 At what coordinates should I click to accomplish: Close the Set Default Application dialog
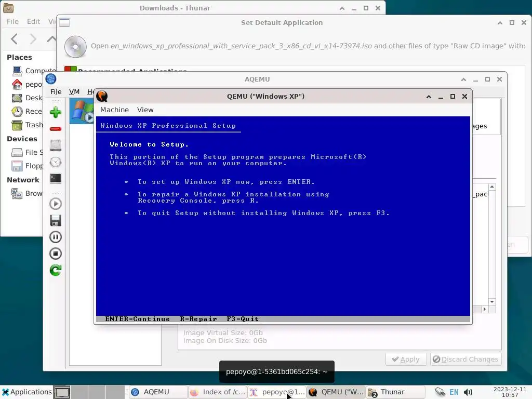click(524, 23)
